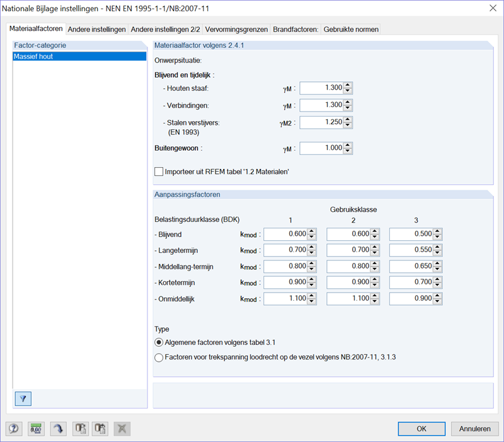Select Massief hout in category list
The height and width of the screenshot is (442, 504).
(x=79, y=56)
